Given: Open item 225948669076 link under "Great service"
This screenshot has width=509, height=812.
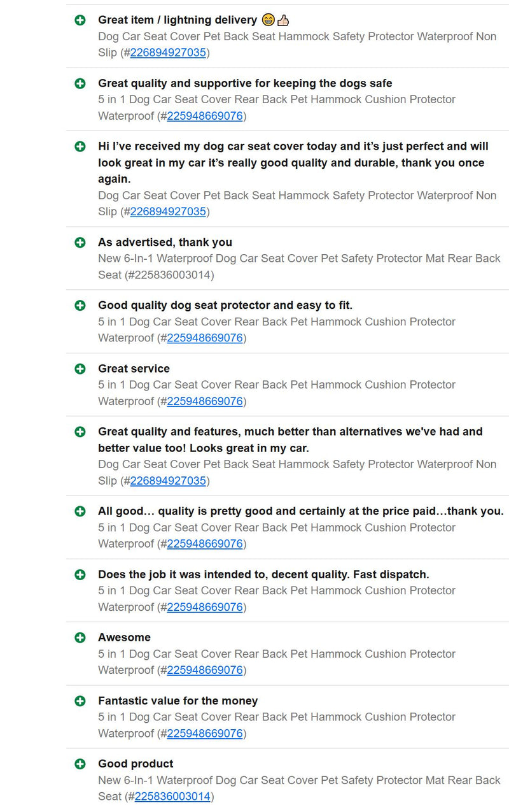Looking at the screenshot, I should [205, 401].
